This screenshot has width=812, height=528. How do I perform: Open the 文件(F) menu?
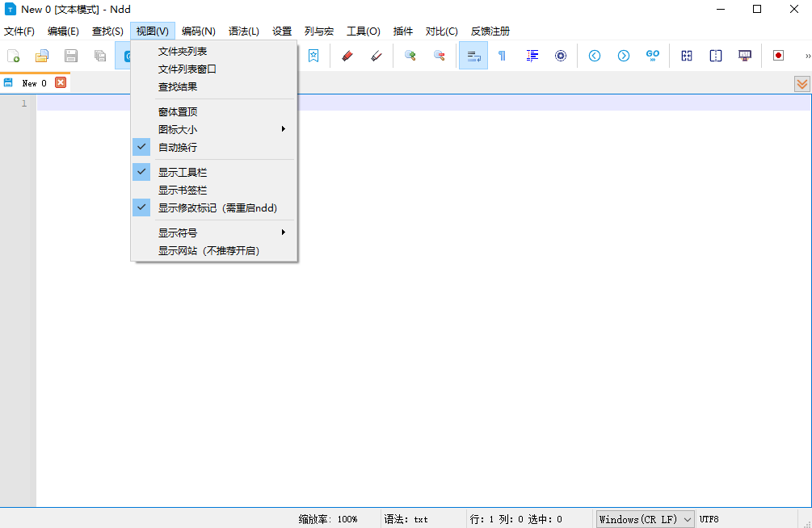[x=19, y=31]
